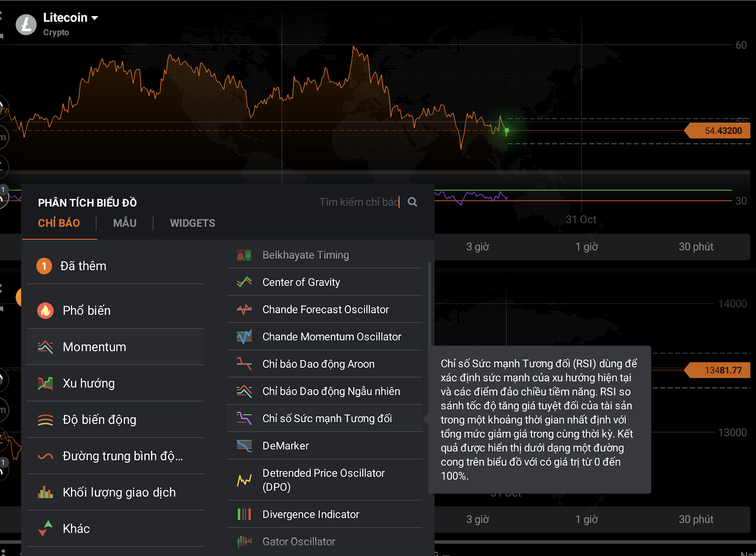The height and width of the screenshot is (556, 756).
Task: Click the Divergence Indicator icon
Action: [x=244, y=514]
